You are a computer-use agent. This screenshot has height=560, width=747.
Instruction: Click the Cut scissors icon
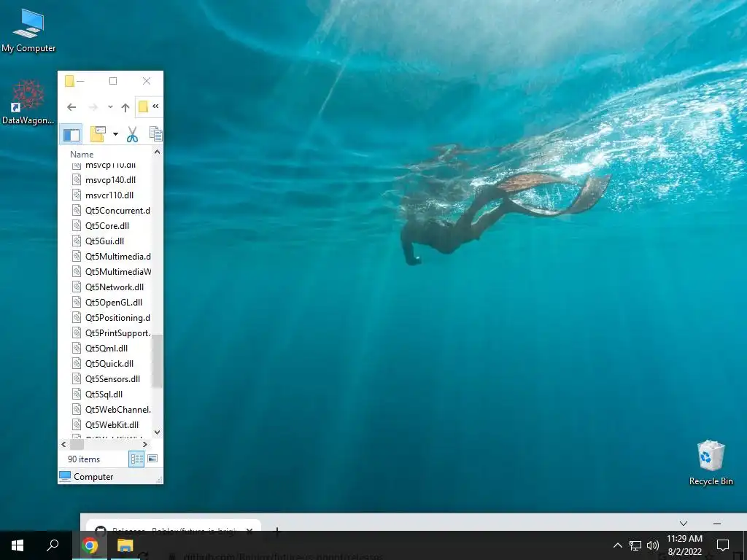coord(133,134)
